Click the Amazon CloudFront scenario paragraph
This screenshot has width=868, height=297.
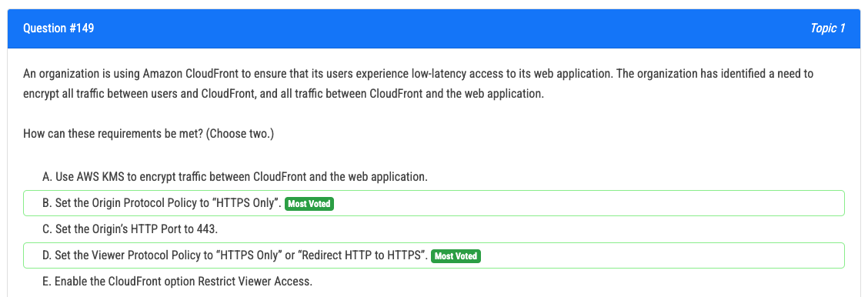[419, 84]
